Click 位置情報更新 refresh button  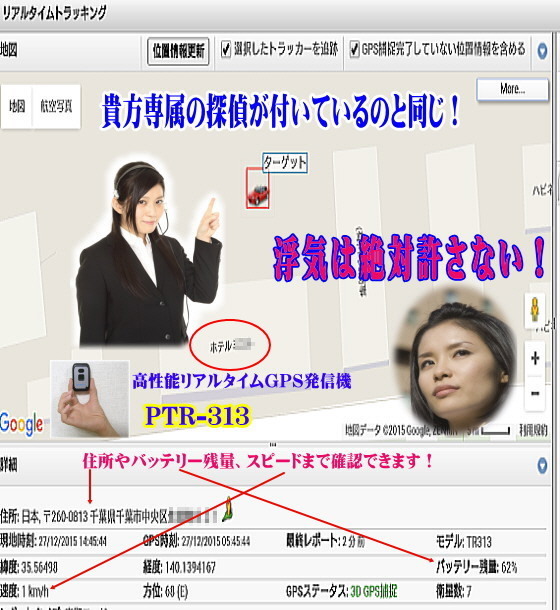point(178,51)
